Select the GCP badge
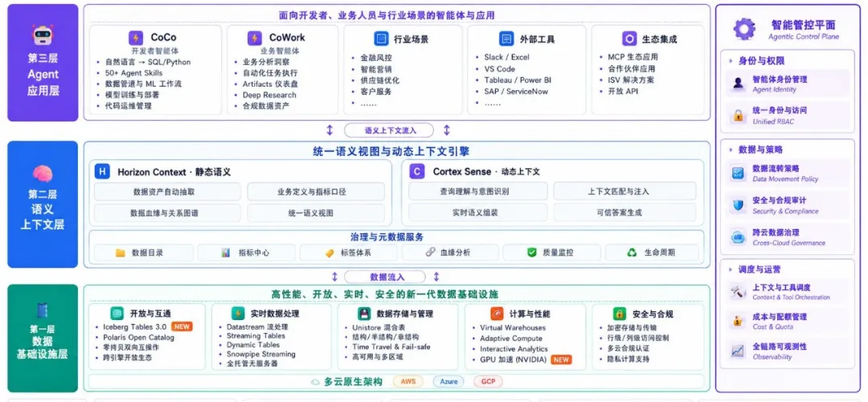 (488, 382)
